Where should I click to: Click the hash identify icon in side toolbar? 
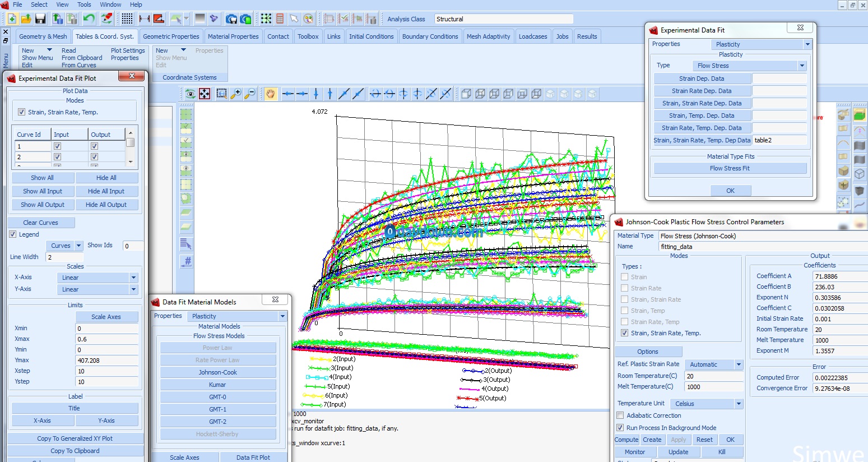click(187, 261)
